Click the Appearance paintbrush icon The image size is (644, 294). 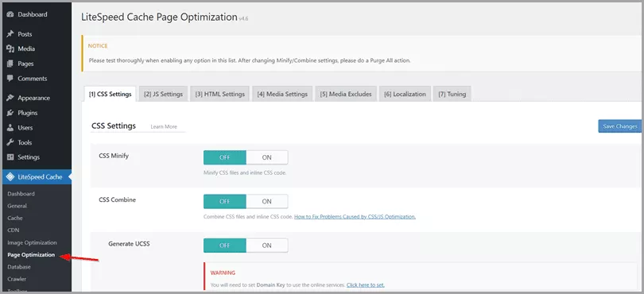tap(10, 99)
